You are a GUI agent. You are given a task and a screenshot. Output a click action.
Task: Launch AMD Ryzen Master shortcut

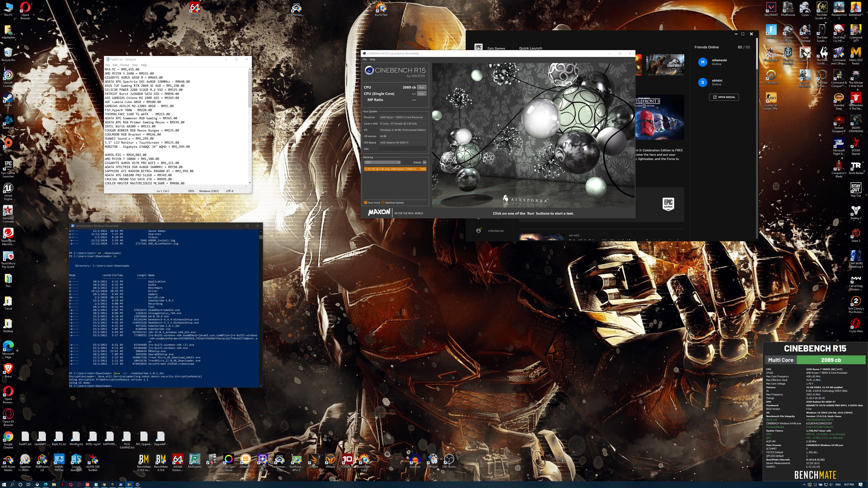click(8, 462)
